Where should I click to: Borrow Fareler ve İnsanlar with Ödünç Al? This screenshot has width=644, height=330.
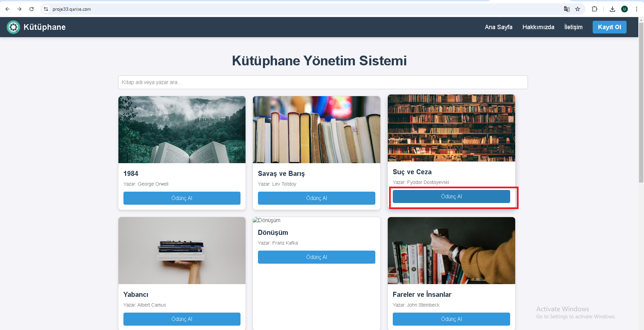[x=451, y=319]
